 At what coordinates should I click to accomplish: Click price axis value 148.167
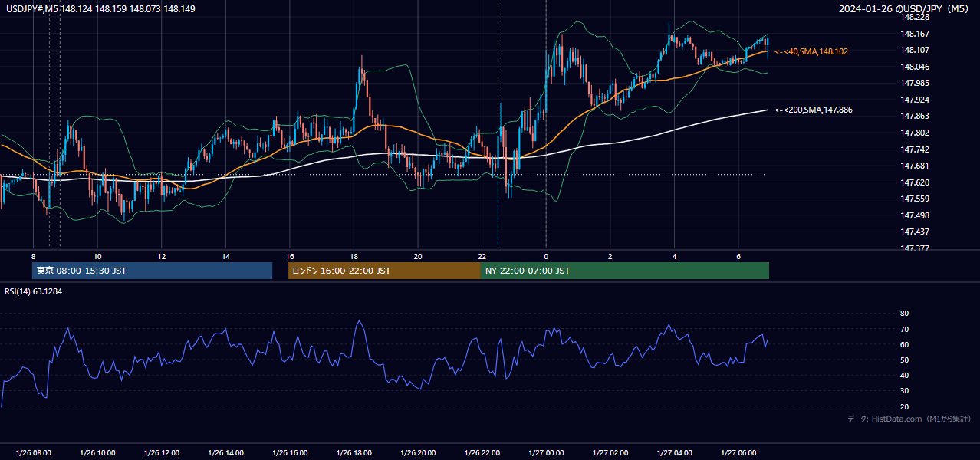pyautogui.click(x=915, y=34)
